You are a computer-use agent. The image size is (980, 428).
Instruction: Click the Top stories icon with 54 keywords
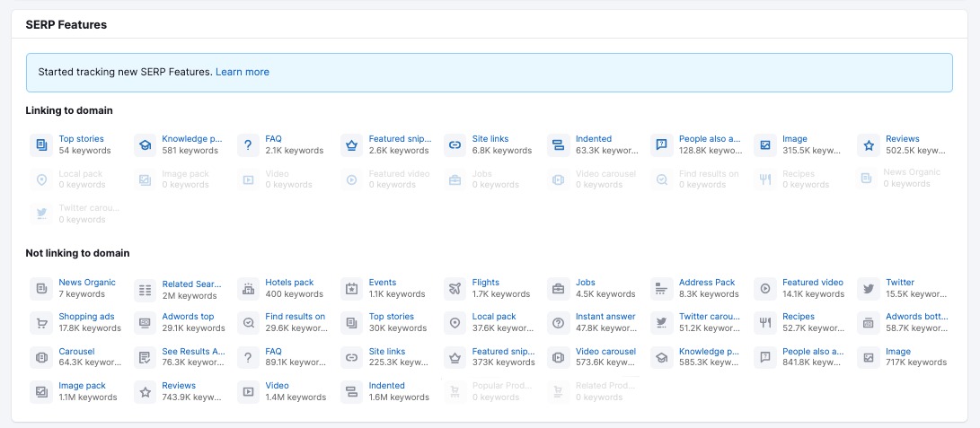[41, 144]
